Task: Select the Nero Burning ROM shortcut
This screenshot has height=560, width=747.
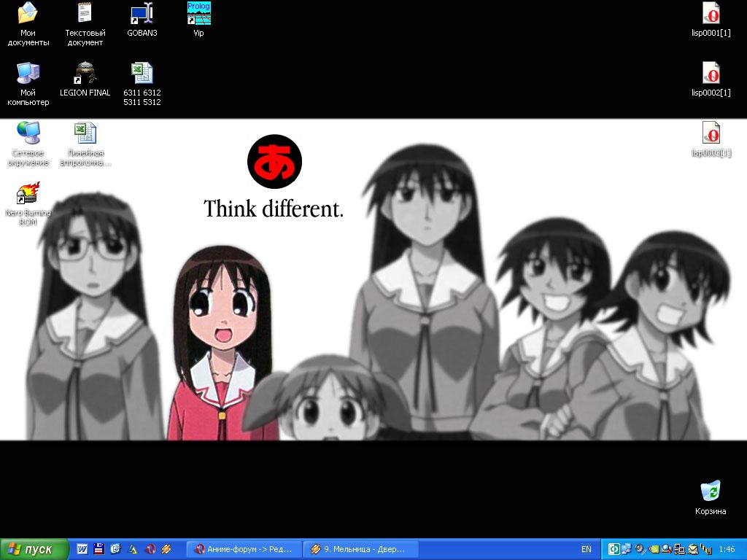Action: pos(28,204)
